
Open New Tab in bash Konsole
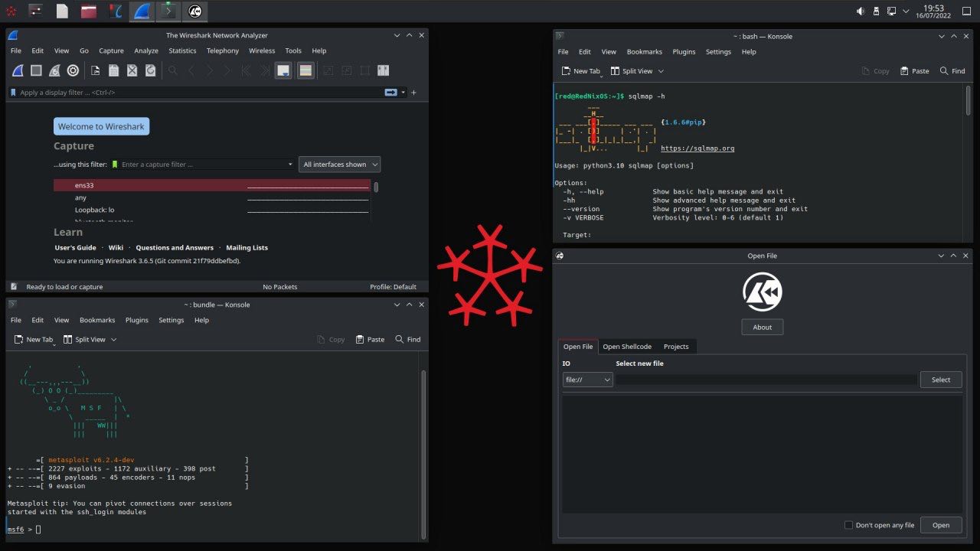[x=581, y=71]
